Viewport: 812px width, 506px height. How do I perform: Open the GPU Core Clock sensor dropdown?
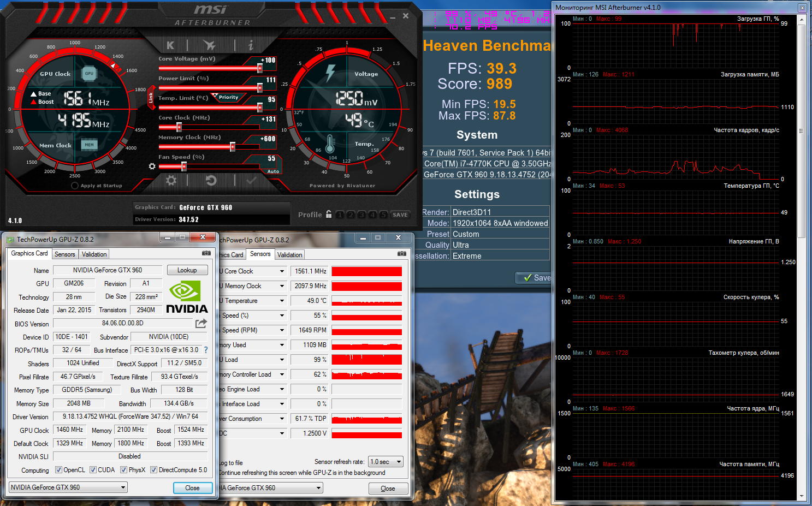(x=282, y=271)
